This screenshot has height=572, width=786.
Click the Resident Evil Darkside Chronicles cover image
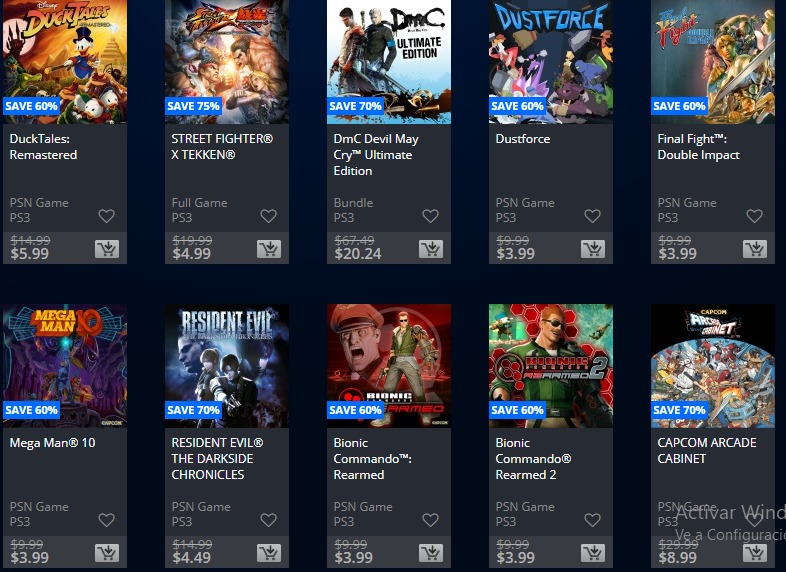227,366
